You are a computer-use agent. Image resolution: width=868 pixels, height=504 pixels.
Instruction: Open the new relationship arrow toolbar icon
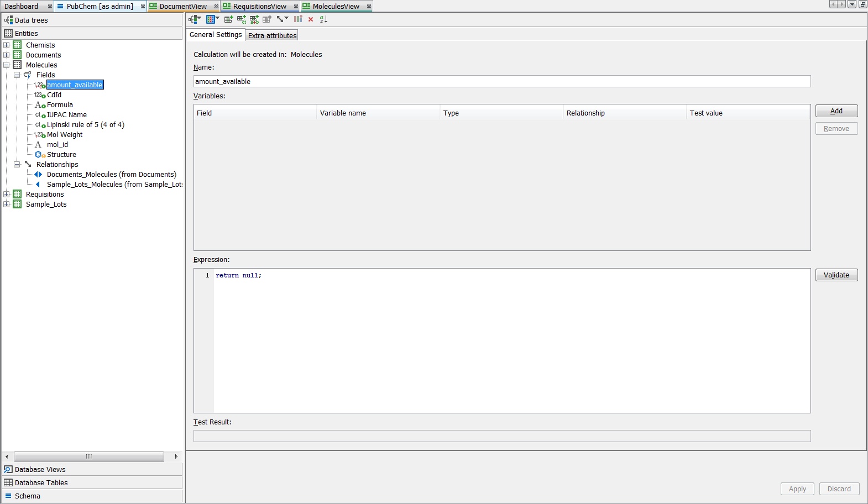[x=281, y=19]
